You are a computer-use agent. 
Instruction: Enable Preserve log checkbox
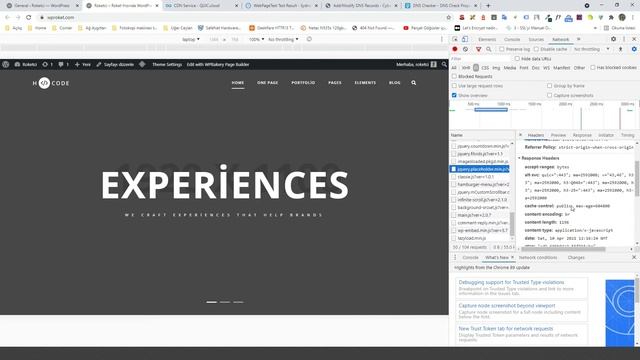(x=502, y=49)
